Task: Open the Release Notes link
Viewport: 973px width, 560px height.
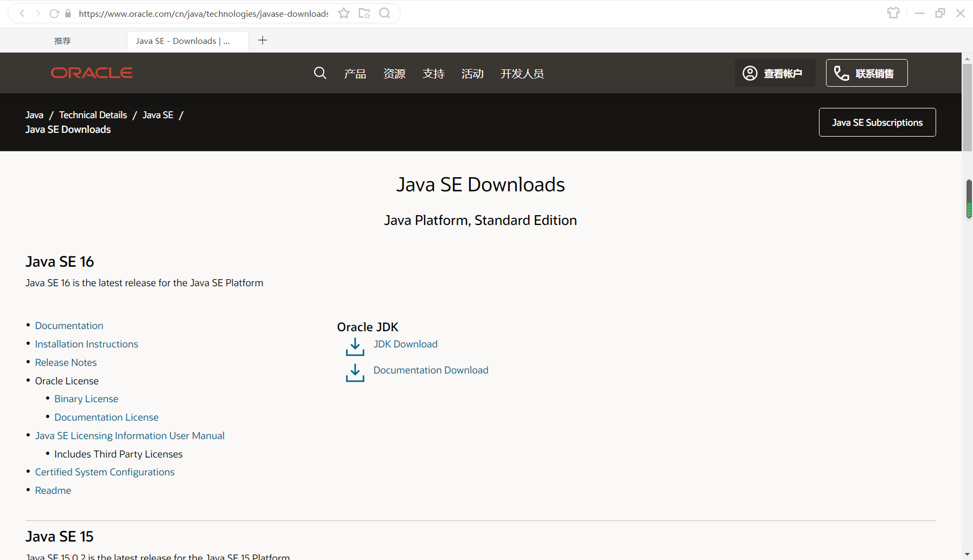Action: point(66,363)
